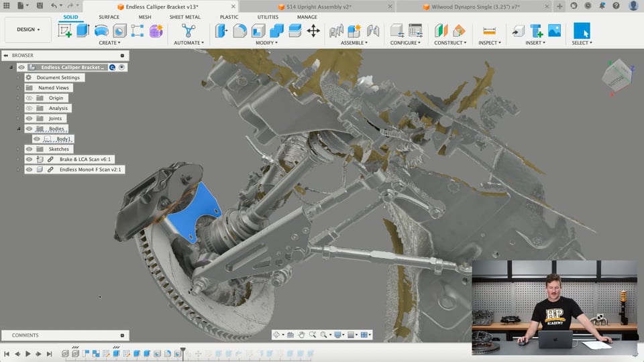Select the New Component tool
The image size is (644, 362).
click(x=354, y=31)
